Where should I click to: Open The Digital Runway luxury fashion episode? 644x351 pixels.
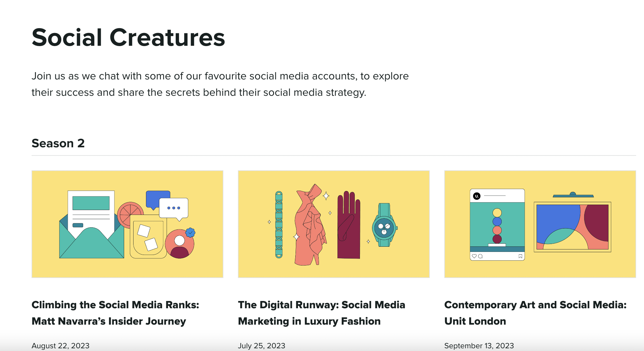click(321, 313)
